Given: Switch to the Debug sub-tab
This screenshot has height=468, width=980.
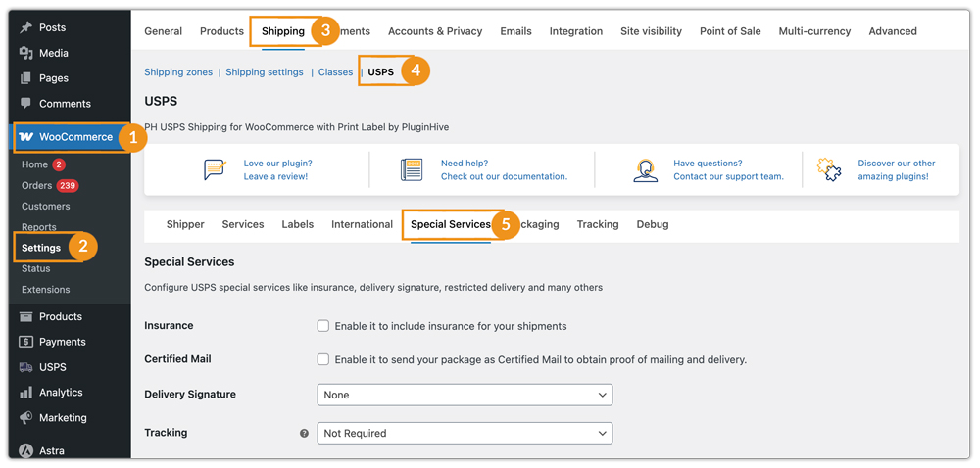Looking at the screenshot, I should coord(653,224).
